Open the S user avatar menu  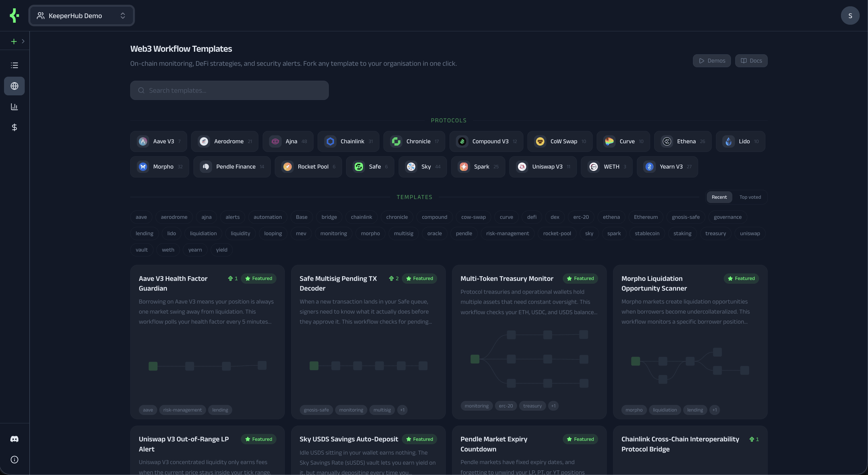coord(850,16)
